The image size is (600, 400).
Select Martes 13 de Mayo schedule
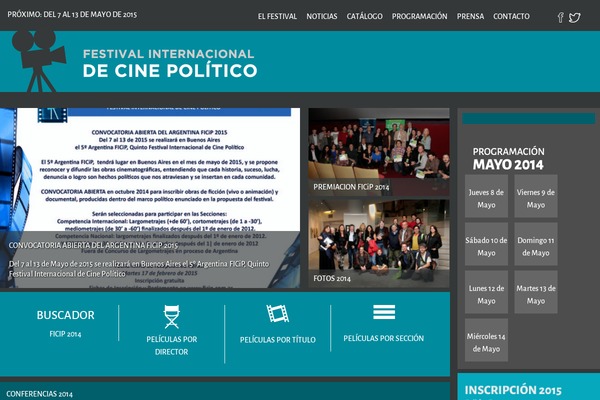pyautogui.click(x=536, y=292)
